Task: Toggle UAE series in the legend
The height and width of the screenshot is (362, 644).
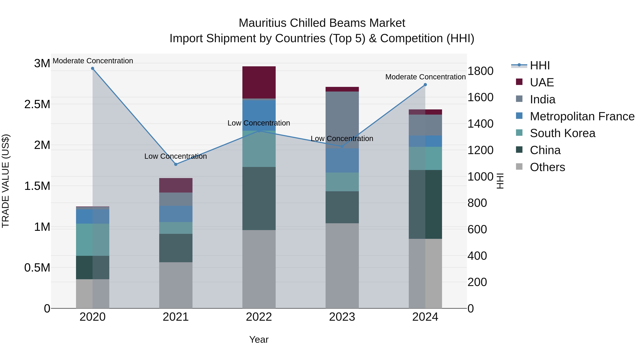Action: [535, 82]
